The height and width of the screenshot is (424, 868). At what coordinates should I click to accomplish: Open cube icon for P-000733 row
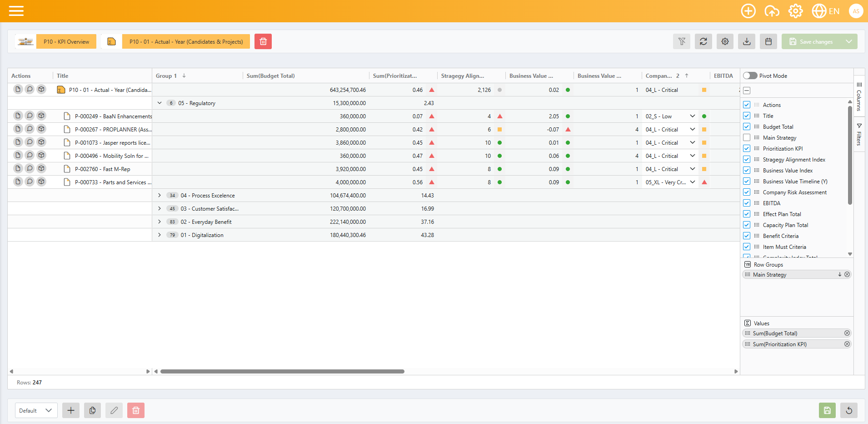(x=41, y=182)
